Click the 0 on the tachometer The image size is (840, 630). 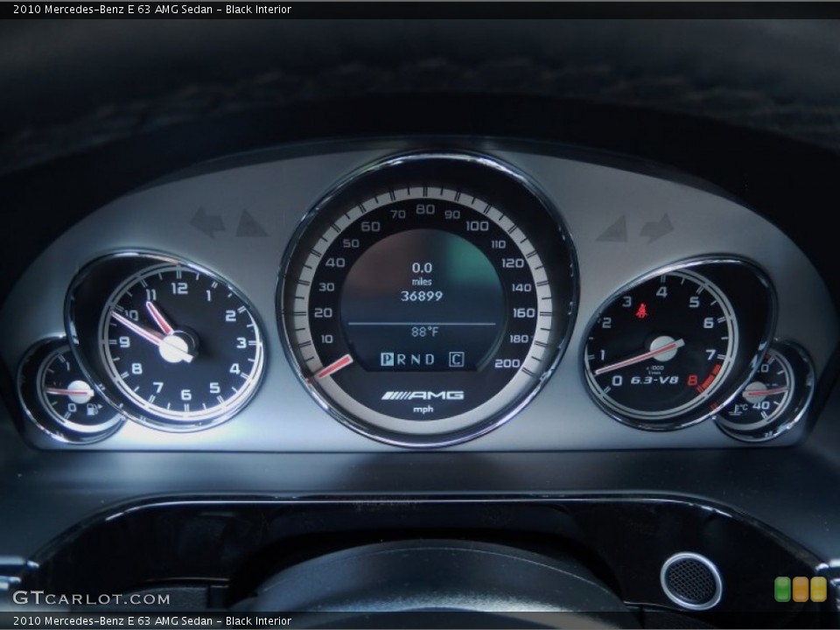(617, 381)
